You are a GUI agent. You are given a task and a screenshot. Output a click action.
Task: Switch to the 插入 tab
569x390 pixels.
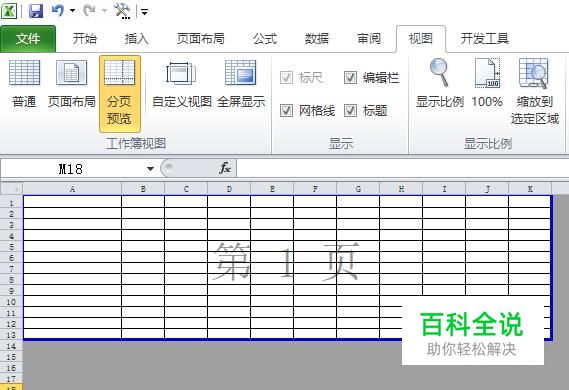point(136,38)
